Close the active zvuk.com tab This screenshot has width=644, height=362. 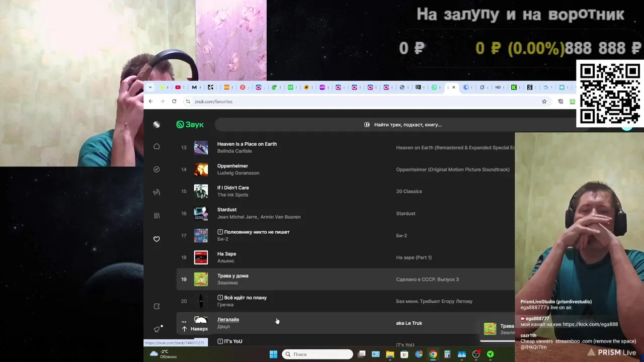453,87
